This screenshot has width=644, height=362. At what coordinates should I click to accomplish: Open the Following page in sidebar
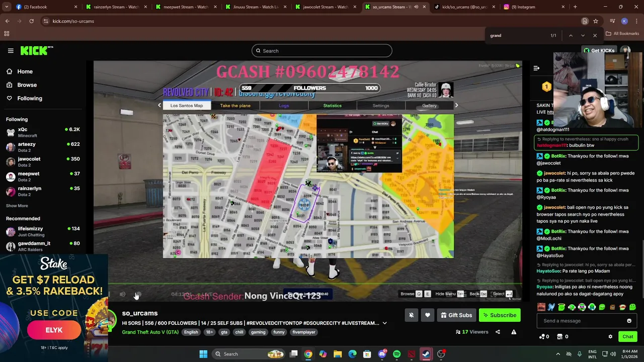[x=30, y=99]
